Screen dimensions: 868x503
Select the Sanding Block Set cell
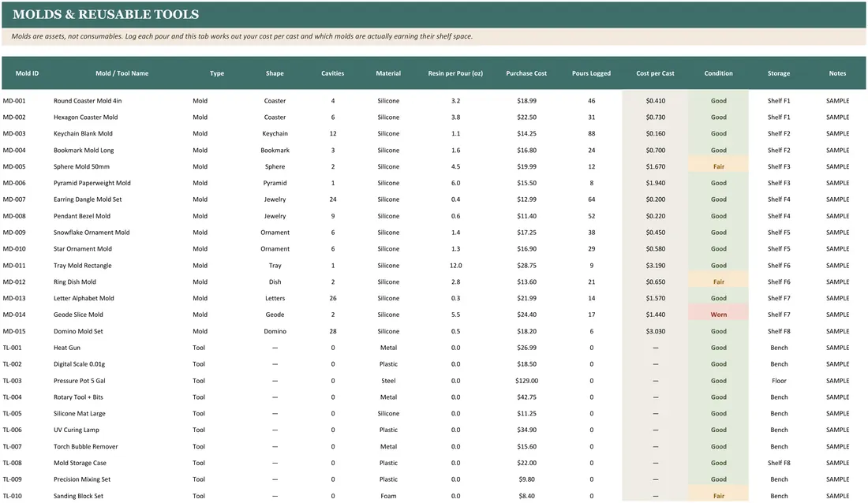pos(78,496)
